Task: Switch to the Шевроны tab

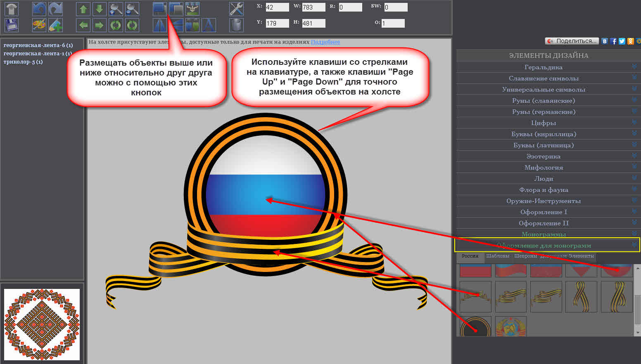Action: coord(525,256)
